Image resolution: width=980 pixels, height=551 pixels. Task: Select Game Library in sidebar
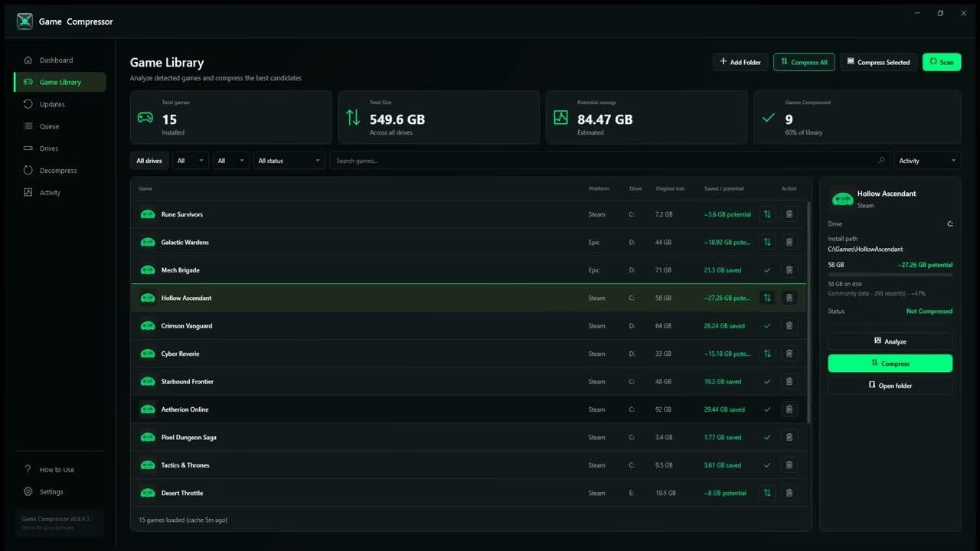click(60, 82)
